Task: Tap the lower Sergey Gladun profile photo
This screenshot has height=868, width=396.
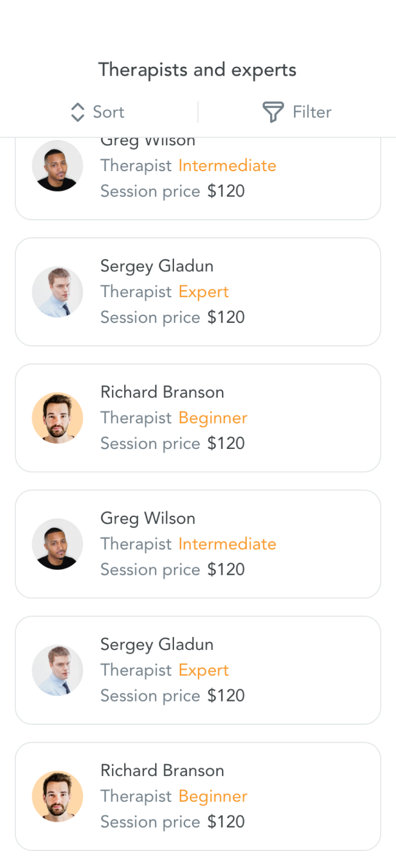Action: [x=57, y=670]
